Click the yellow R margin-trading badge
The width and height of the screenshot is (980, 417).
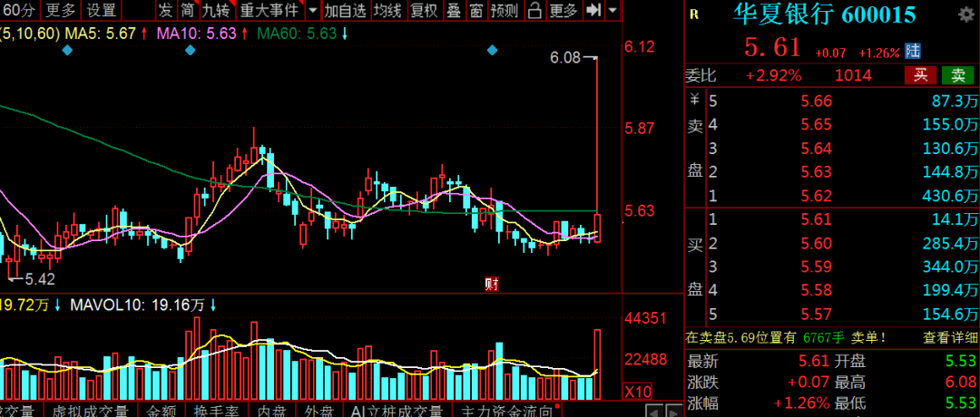[694, 15]
